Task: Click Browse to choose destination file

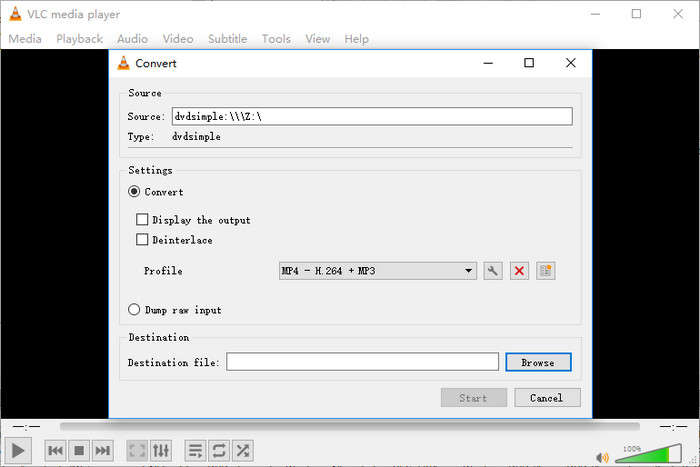Action: tap(538, 362)
